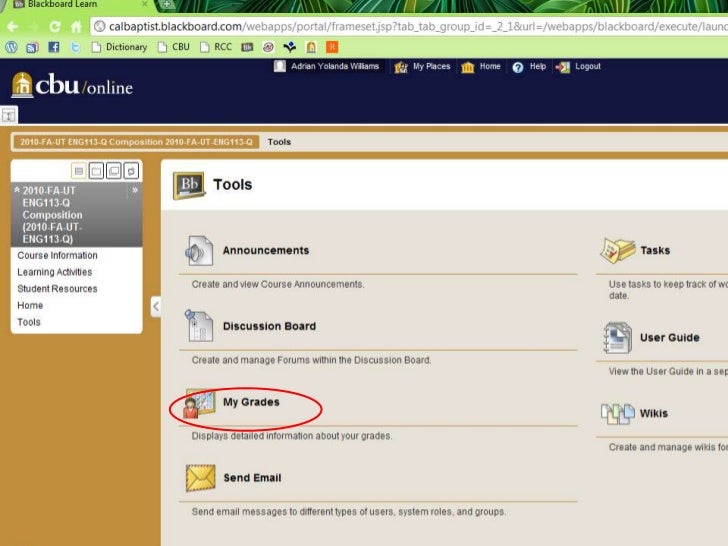Click the Wikis pages icon

pyautogui.click(x=618, y=414)
